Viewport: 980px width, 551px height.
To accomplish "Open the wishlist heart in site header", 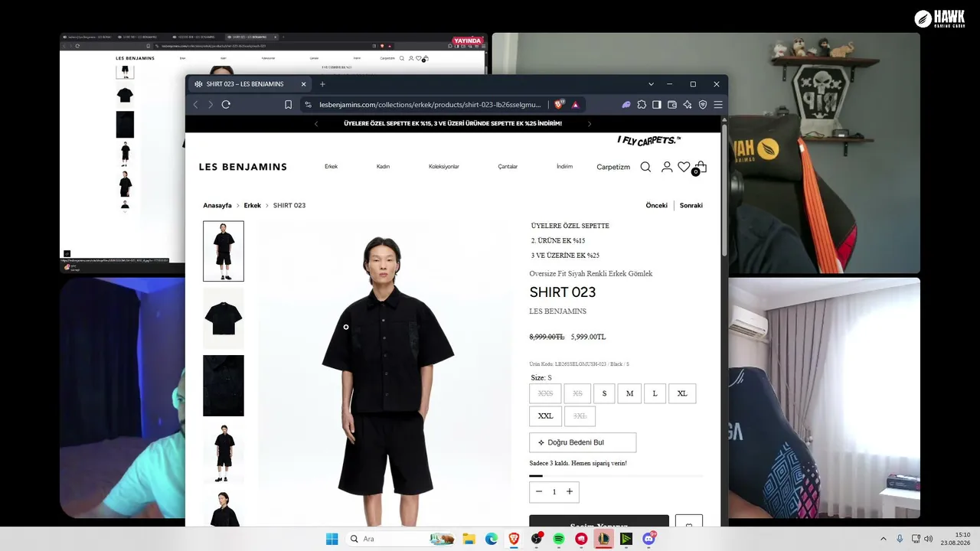I will [684, 167].
